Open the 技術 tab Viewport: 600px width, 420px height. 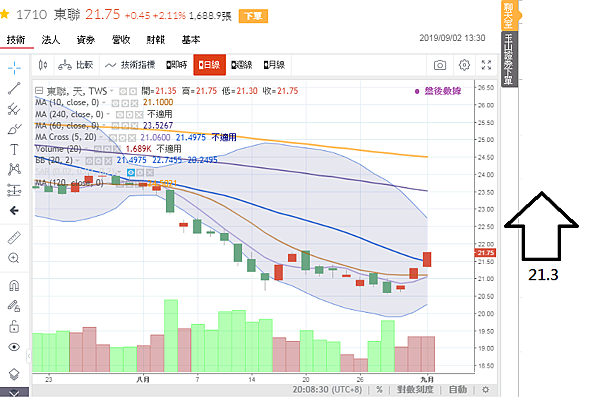click(16, 40)
